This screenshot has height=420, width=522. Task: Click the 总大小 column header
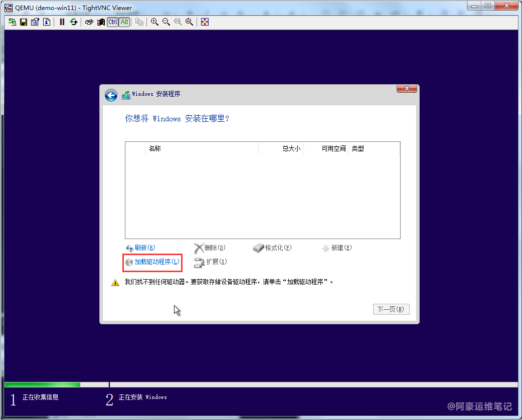291,149
